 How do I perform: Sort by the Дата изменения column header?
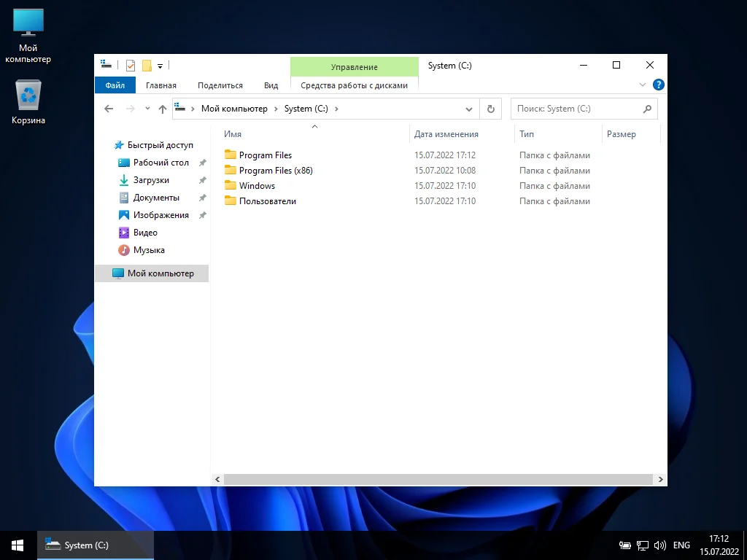pos(446,134)
